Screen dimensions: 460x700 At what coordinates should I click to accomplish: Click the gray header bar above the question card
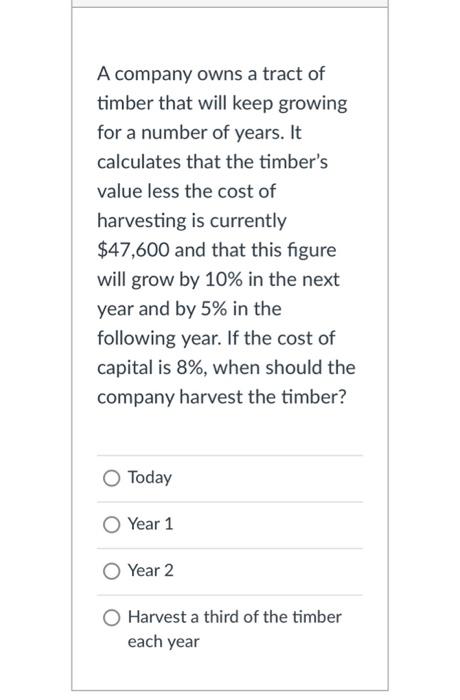tap(230, 3)
